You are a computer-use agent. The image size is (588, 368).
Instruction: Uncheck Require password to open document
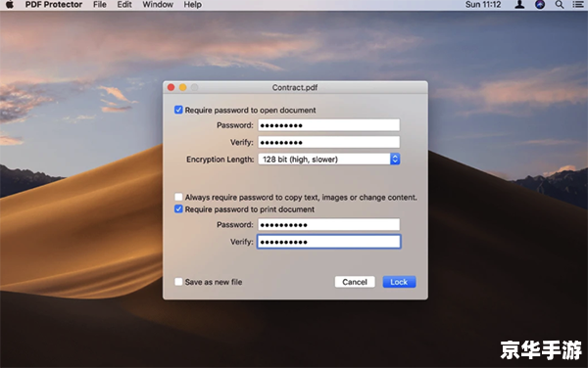pyautogui.click(x=178, y=110)
